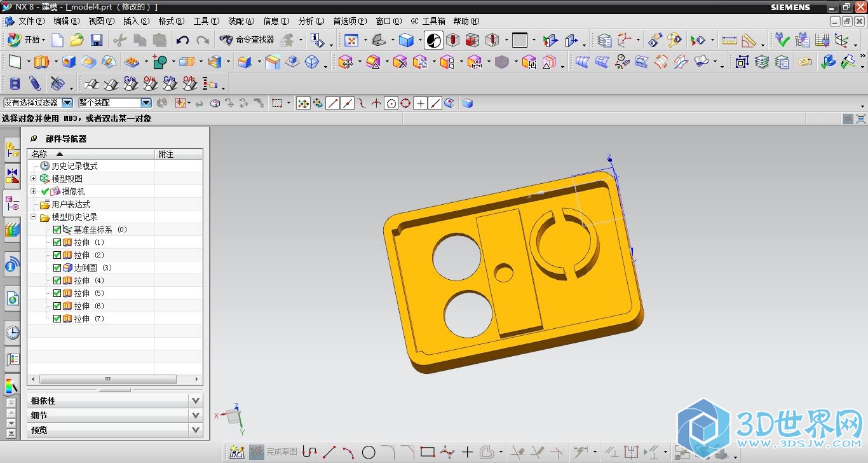The image size is (868, 463).
Task: Click the 完成草图 (Finish Sketch) button
Action: coord(273,452)
